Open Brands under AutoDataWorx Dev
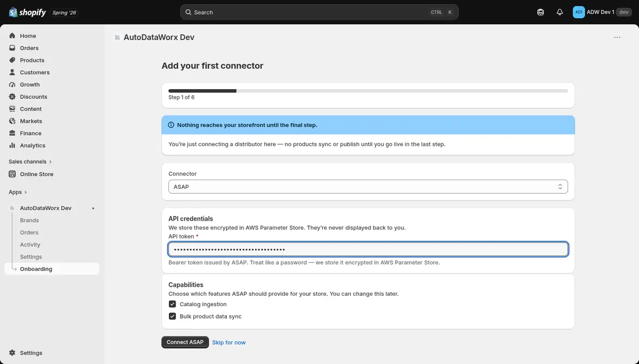 pos(29,220)
